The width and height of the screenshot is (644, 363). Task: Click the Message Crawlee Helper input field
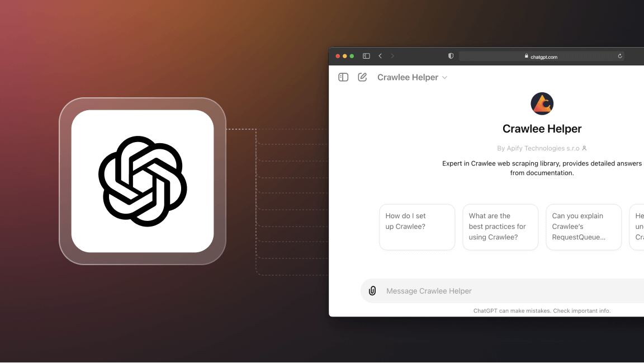click(481, 290)
